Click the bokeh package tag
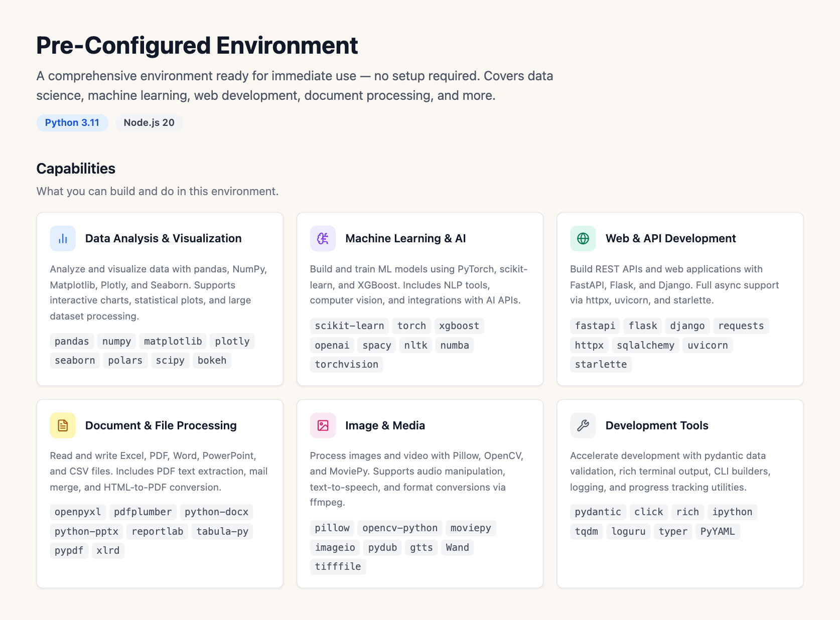840x620 pixels. click(212, 360)
